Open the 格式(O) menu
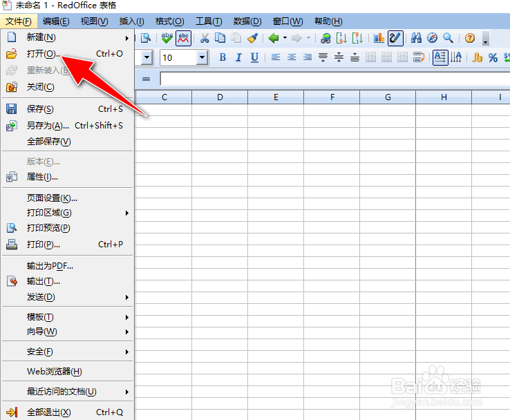The width and height of the screenshot is (510, 420). pyautogui.click(x=170, y=21)
